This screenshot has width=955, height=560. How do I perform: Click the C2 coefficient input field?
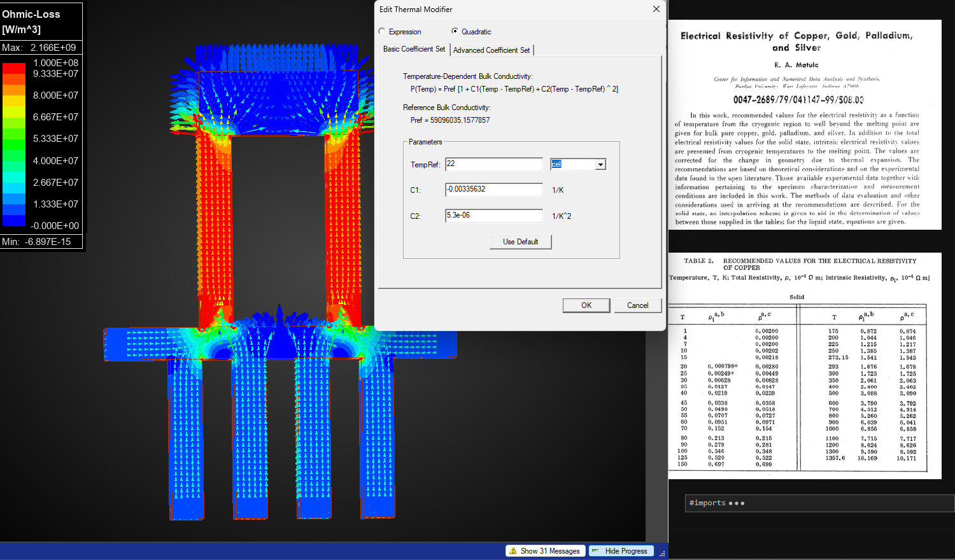[494, 216]
